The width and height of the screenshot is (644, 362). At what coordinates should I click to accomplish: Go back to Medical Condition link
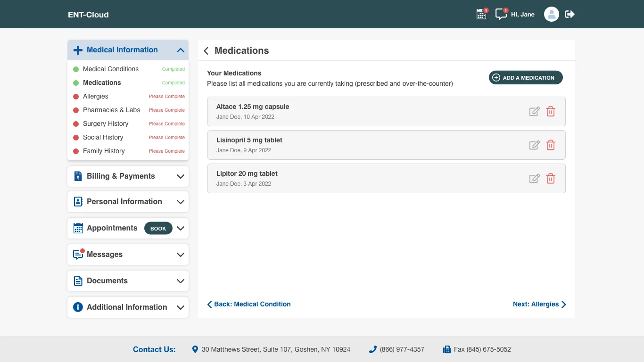pyautogui.click(x=249, y=304)
